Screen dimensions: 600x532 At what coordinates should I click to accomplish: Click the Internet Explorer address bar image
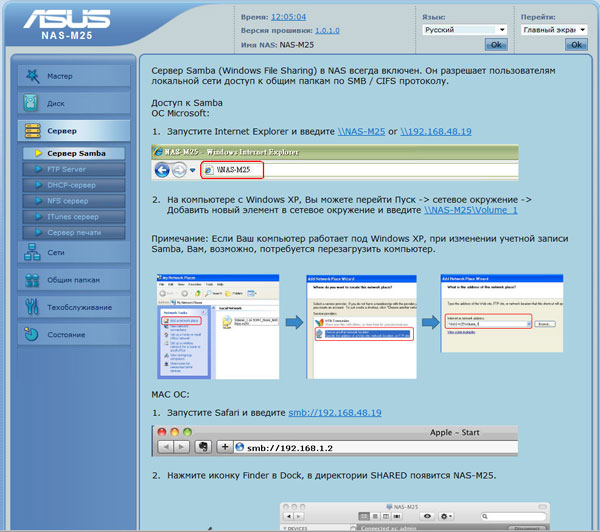tap(335, 162)
